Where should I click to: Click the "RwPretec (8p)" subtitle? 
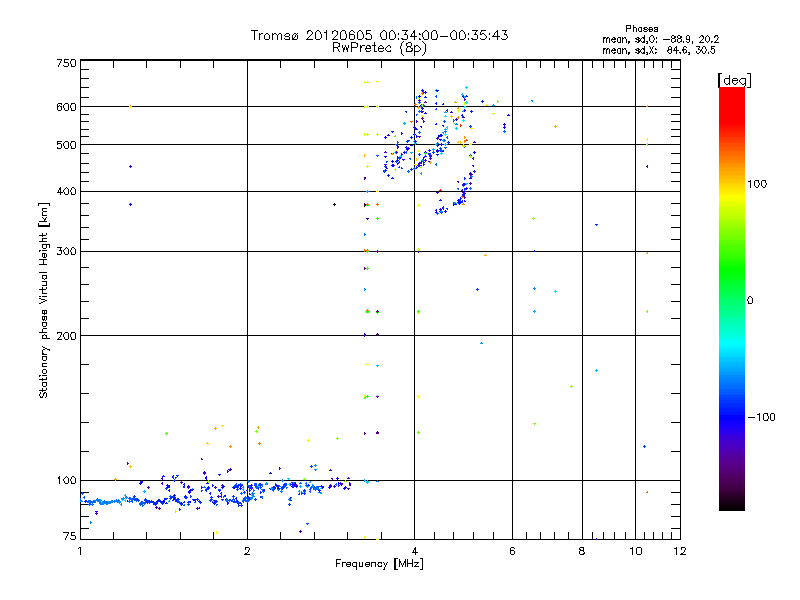(x=379, y=48)
